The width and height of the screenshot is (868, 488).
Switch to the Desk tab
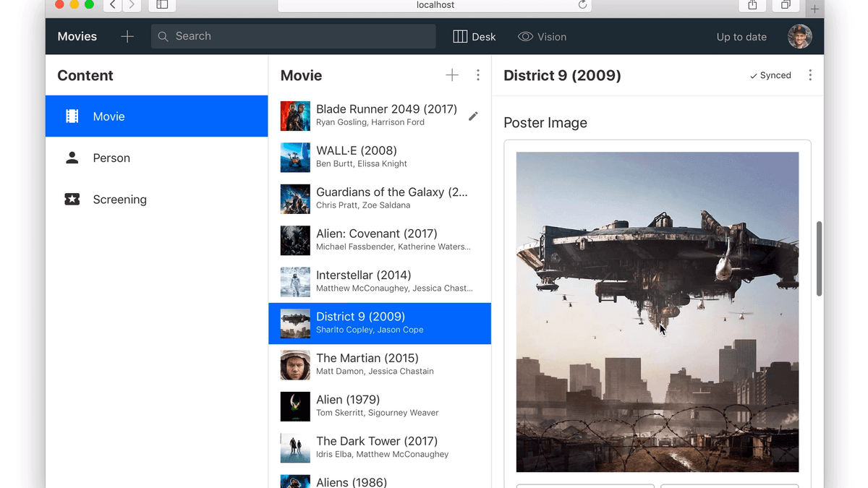click(475, 37)
